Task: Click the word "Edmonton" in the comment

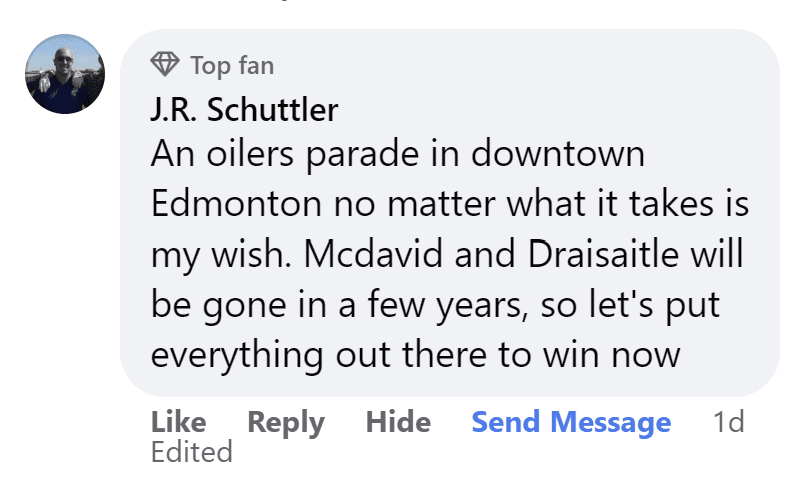Action: pos(234,204)
